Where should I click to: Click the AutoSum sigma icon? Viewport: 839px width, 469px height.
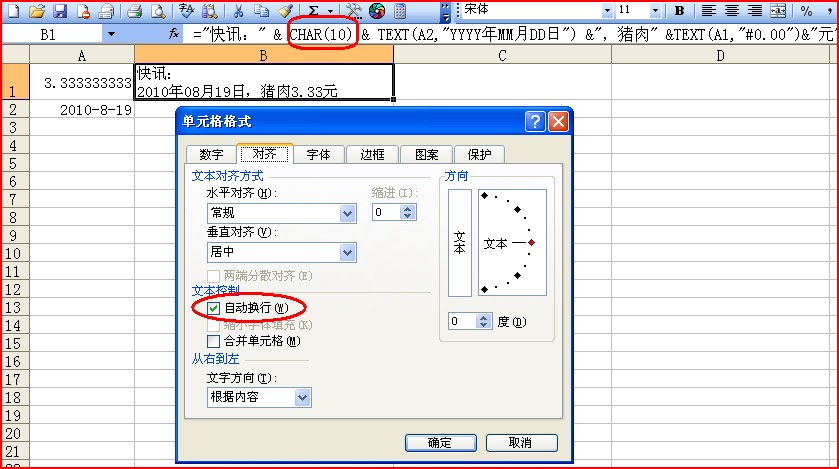313,11
